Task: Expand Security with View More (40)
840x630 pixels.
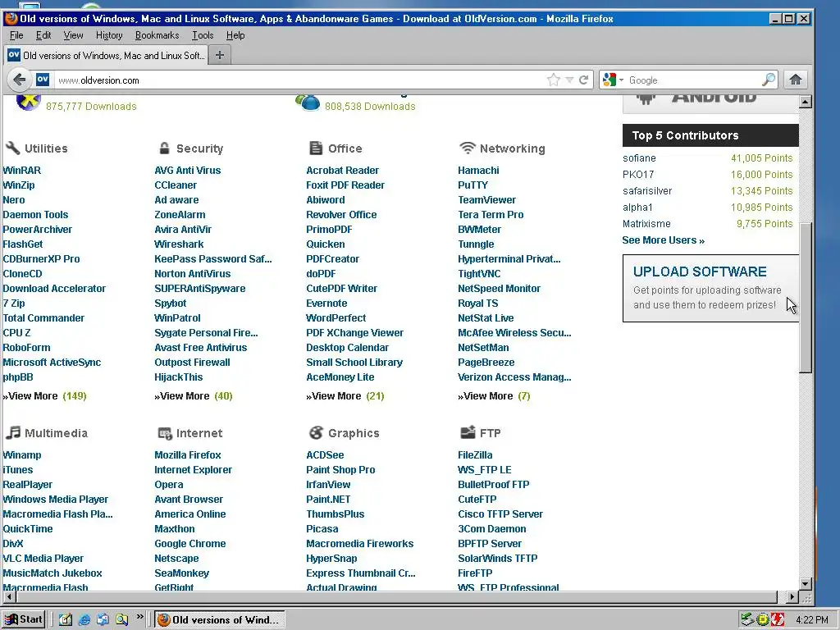Action: 194,396
